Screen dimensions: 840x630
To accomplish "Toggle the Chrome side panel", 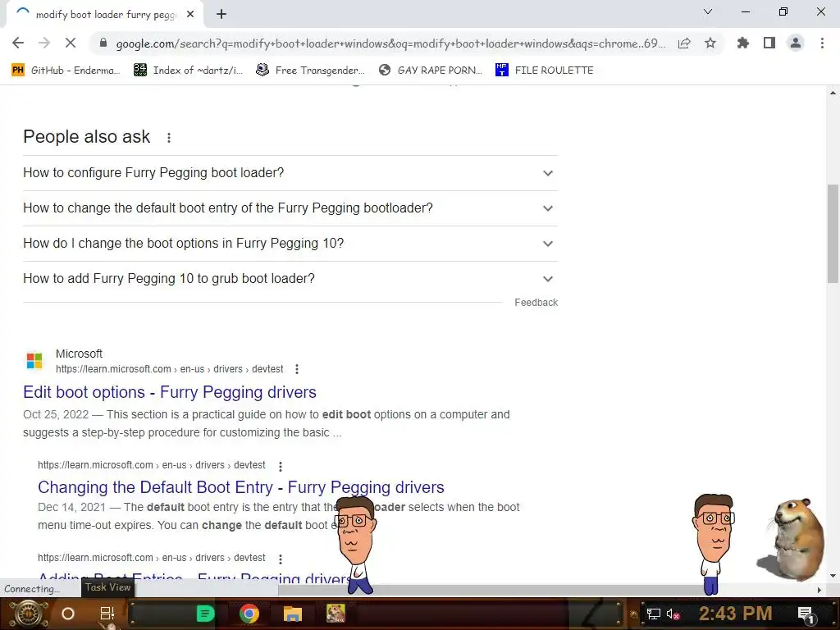I will [x=769, y=43].
